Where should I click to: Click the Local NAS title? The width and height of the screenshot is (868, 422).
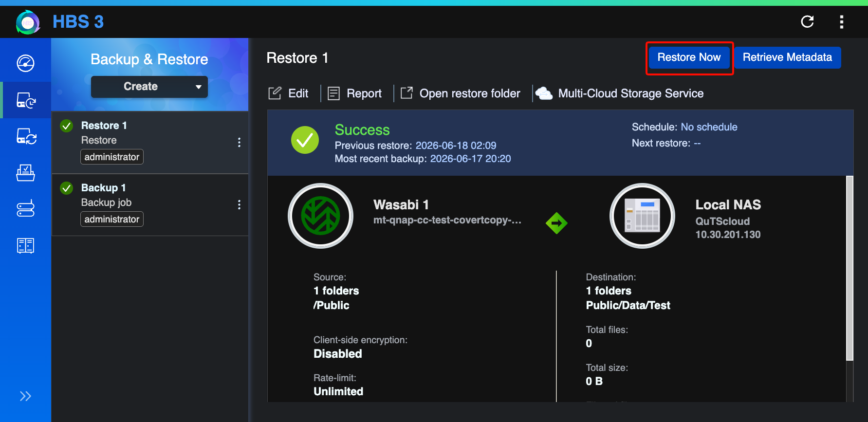pyautogui.click(x=728, y=204)
